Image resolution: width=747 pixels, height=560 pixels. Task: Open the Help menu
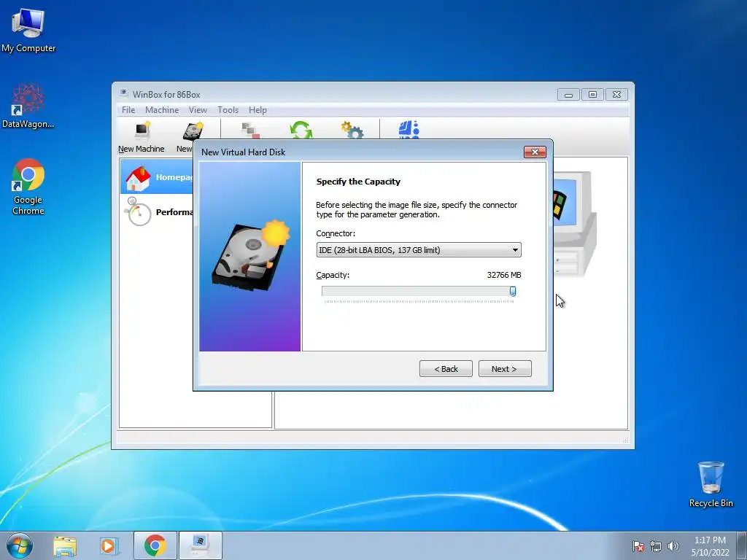pos(258,110)
